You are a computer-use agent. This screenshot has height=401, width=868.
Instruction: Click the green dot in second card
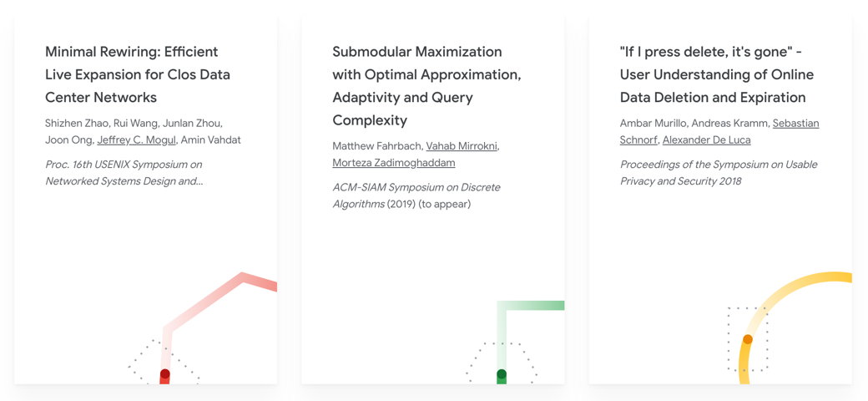502,374
